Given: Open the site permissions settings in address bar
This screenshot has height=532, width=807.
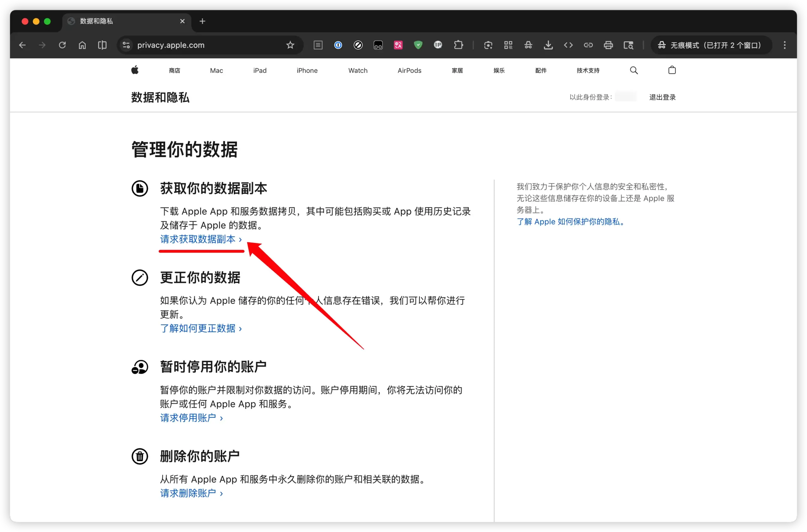Looking at the screenshot, I should 126,45.
